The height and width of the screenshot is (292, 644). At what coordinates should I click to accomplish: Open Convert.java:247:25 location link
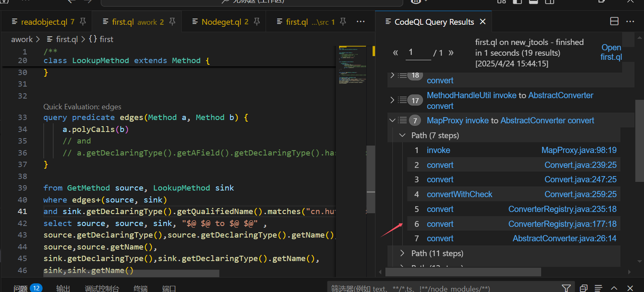[x=580, y=179]
